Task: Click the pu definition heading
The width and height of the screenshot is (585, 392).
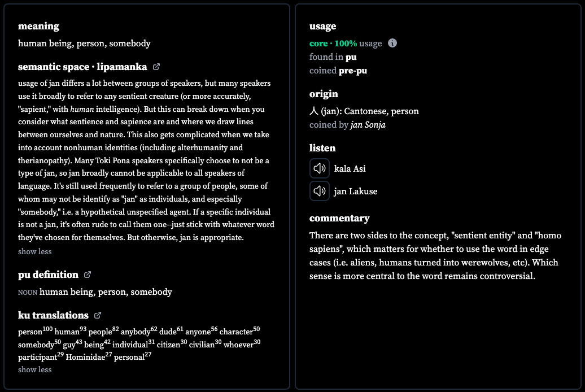Action: [x=48, y=275]
